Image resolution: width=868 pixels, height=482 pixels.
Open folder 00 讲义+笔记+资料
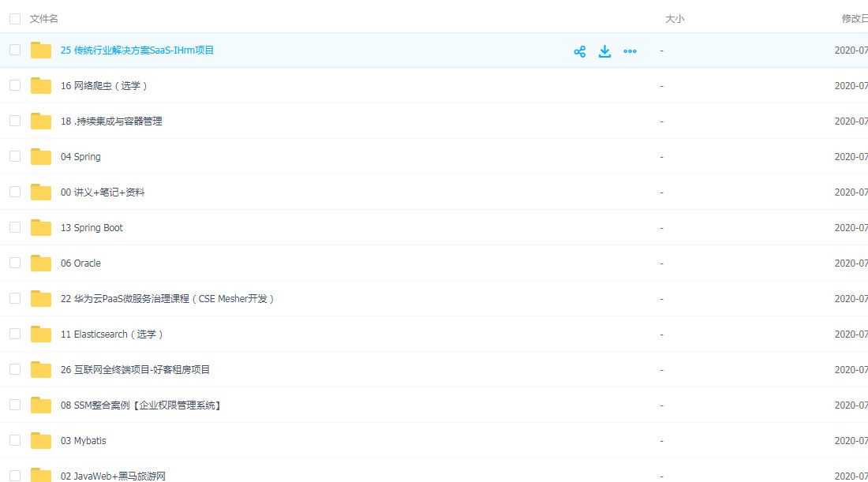(103, 192)
